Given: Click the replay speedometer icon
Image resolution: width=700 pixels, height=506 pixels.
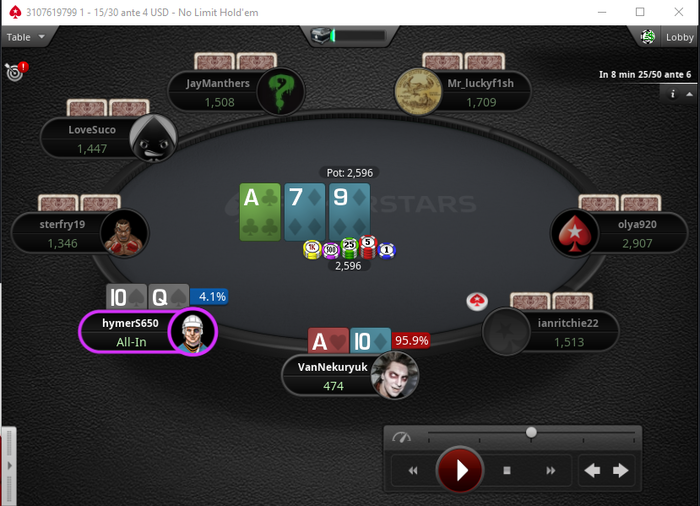Looking at the screenshot, I should click(x=401, y=437).
